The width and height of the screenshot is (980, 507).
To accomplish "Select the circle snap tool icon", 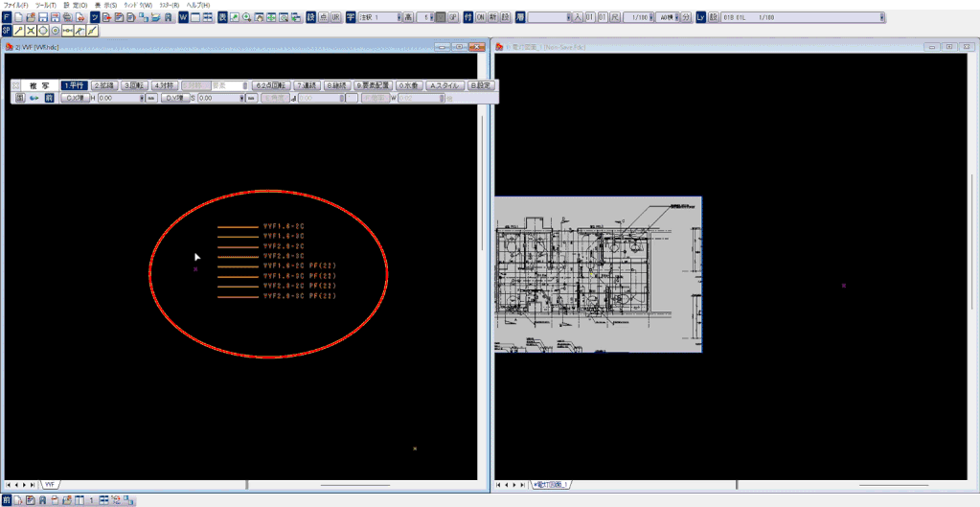I will click(43, 31).
